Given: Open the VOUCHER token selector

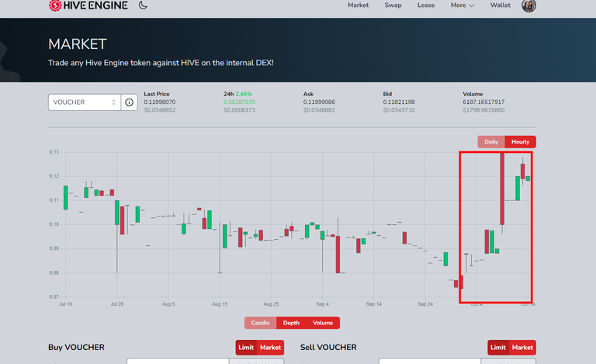Looking at the screenshot, I should pyautogui.click(x=85, y=102).
